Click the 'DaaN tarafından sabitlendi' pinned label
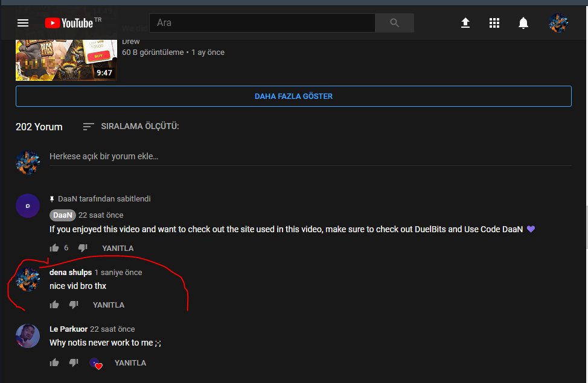The height and width of the screenshot is (383, 588). point(104,198)
